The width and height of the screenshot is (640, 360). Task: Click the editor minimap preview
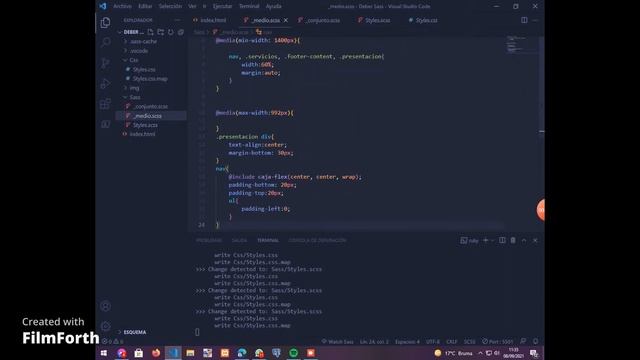pyautogui.click(x=522, y=45)
